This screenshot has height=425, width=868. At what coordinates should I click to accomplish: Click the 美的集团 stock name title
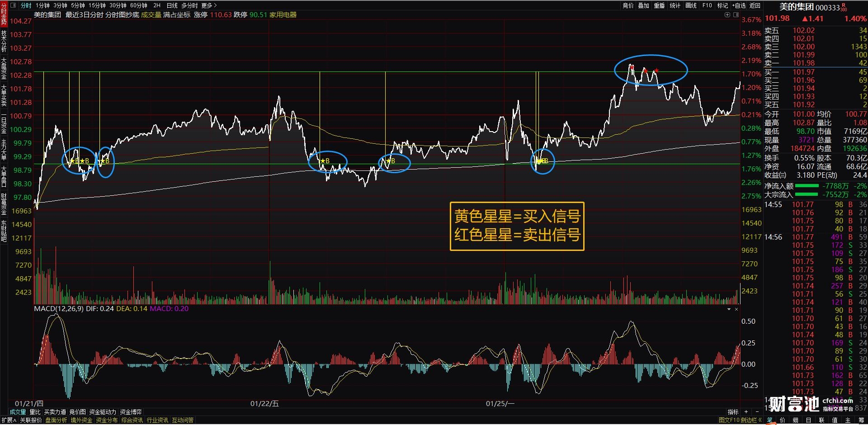click(797, 7)
